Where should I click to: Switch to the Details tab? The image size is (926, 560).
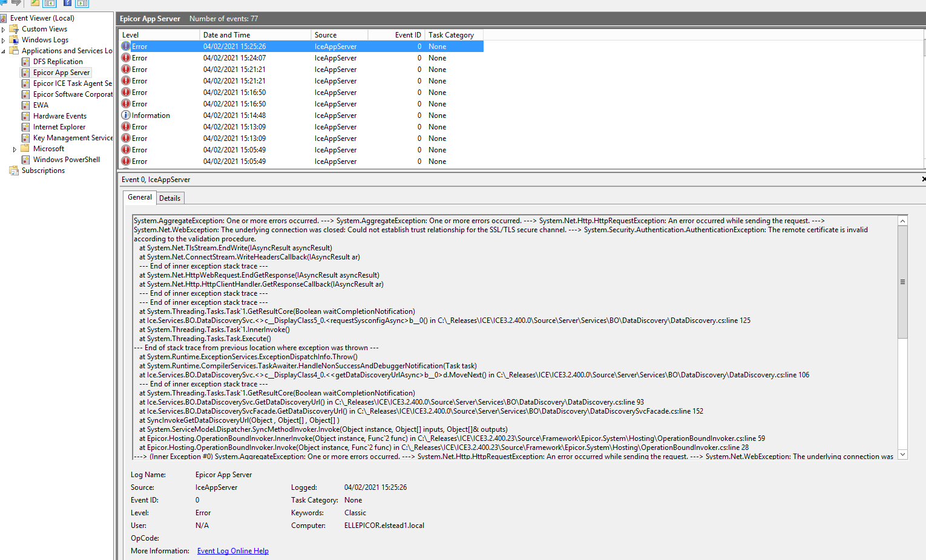tap(170, 198)
